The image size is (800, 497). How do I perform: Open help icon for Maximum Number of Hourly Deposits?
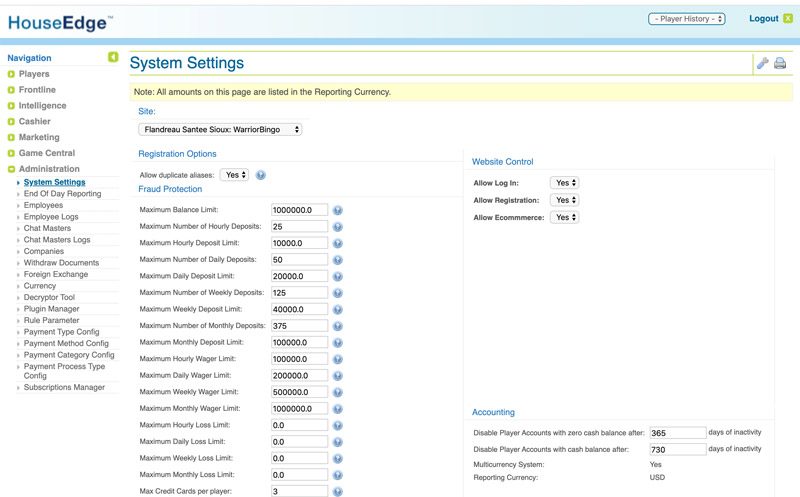tap(337, 227)
